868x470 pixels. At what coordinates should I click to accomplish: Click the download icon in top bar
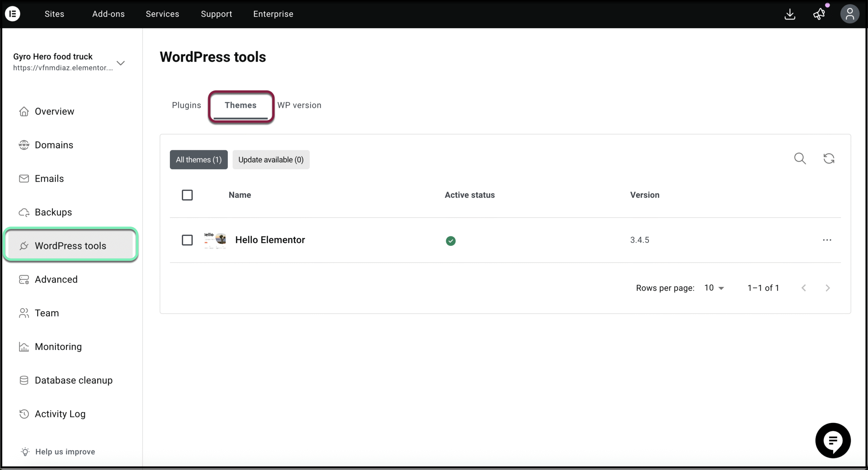point(790,14)
